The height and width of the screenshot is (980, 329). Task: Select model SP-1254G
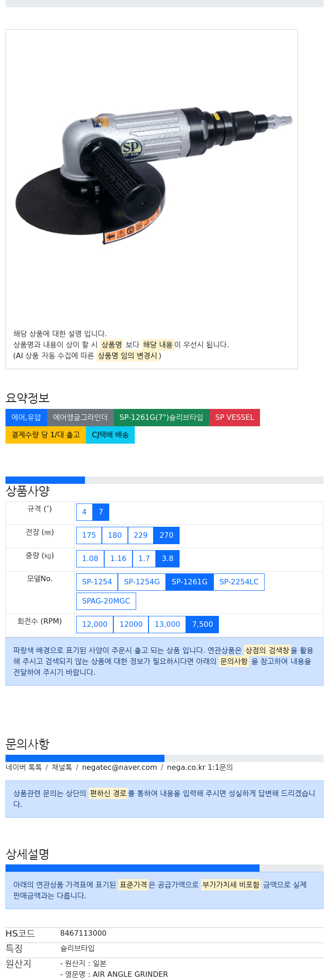142,582
